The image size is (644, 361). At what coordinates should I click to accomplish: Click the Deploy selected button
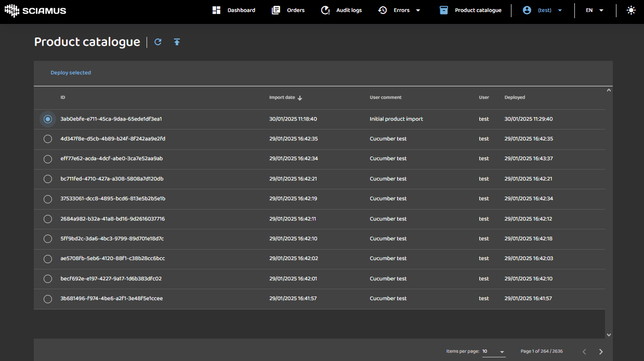(x=71, y=73)
